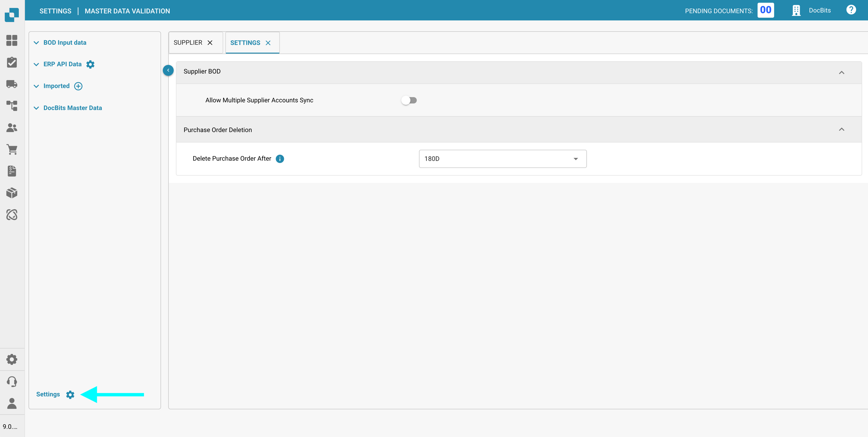The height and width of the screenshot is (437, 868).
Task: Open the shopping cart icon in sidebar
Action: [x=12, y=149]
